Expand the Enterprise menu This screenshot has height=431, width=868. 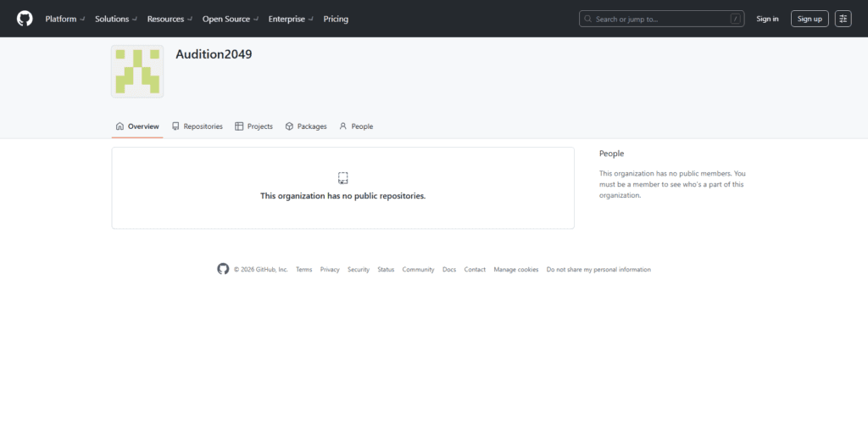tap(291, 19)
